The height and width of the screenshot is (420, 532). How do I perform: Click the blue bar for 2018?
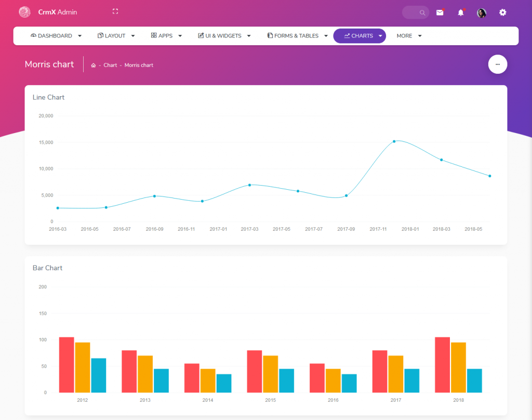[474, 380]
